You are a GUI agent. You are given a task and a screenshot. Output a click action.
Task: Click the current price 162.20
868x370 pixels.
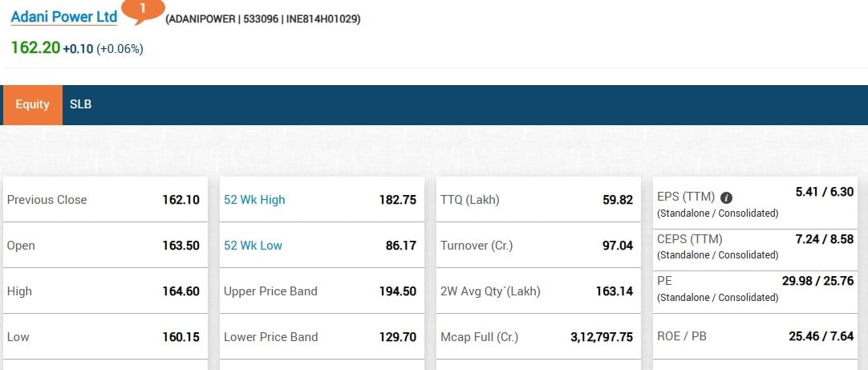35,47
